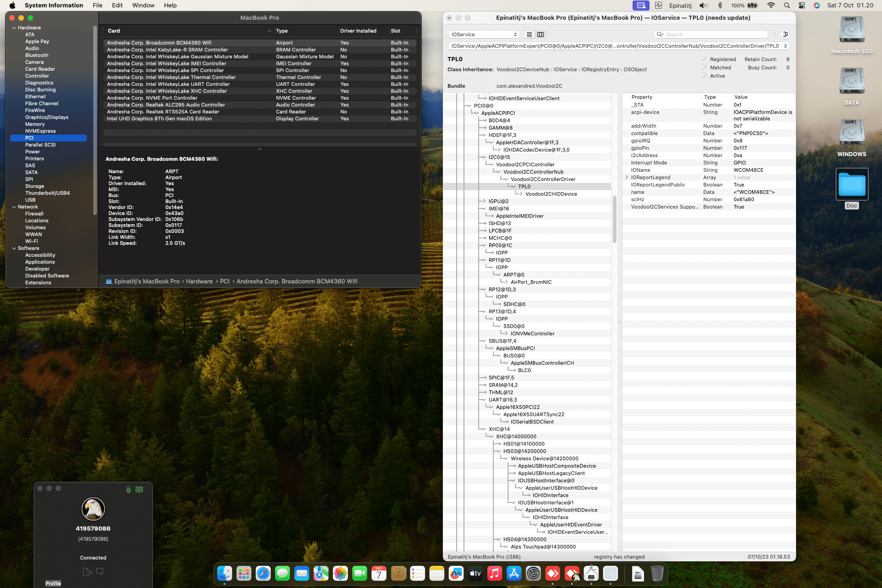Toggle the Matched checkbox
This screenshot has width=882, height=588.
[704, 68]
